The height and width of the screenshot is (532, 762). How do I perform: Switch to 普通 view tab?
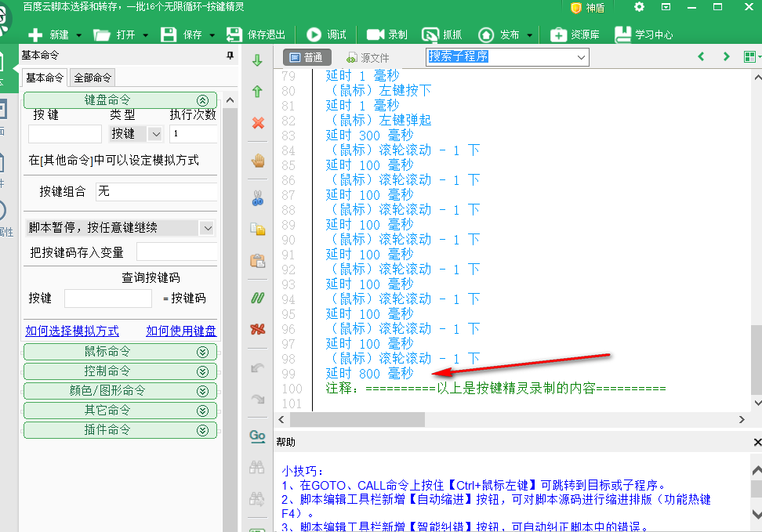pyautogui.click(x=307, y=57)
